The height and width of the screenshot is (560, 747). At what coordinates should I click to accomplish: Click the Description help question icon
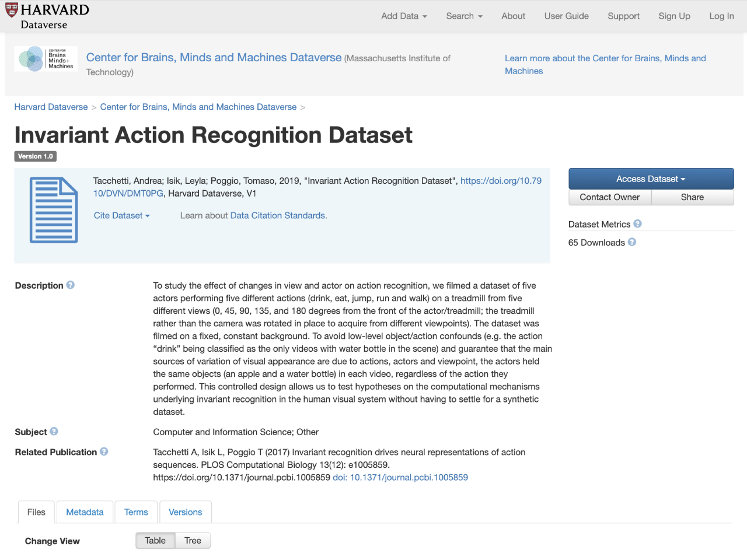click(70, 285)
